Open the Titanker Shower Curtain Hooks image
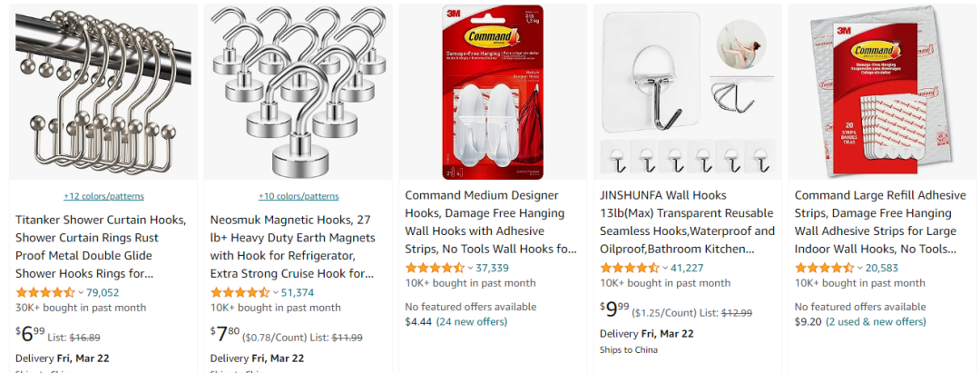The image size is (980, 373). pyautogui.click(x=103, y=92)
